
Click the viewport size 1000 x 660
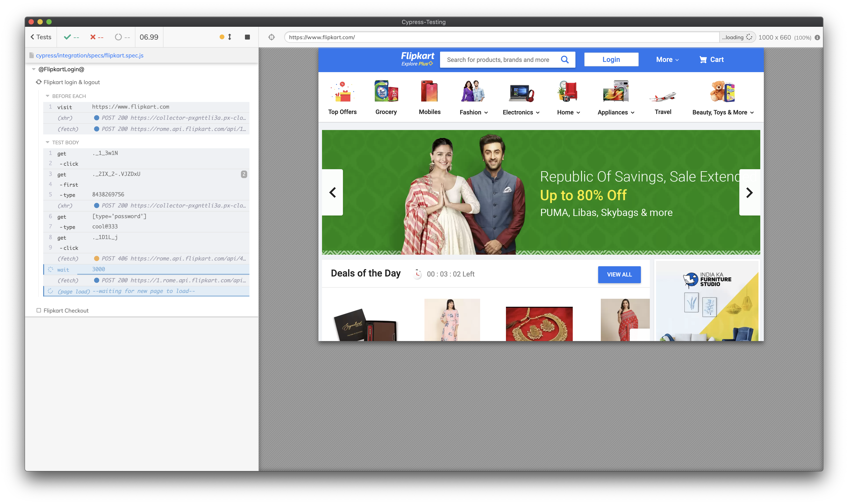(775, 37)
